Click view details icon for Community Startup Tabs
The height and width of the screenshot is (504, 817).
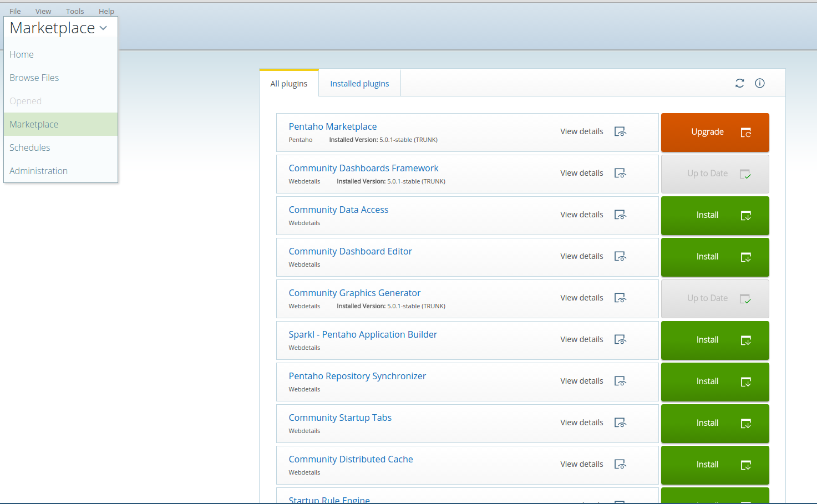(x=620, y=423)
